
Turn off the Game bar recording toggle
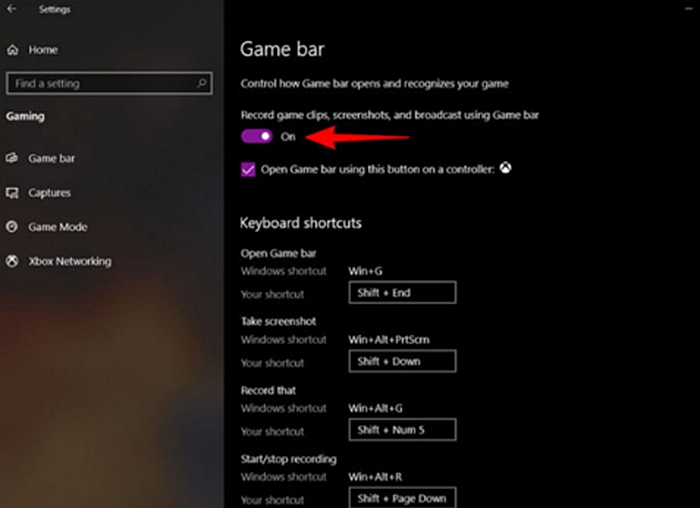point(257,136)
